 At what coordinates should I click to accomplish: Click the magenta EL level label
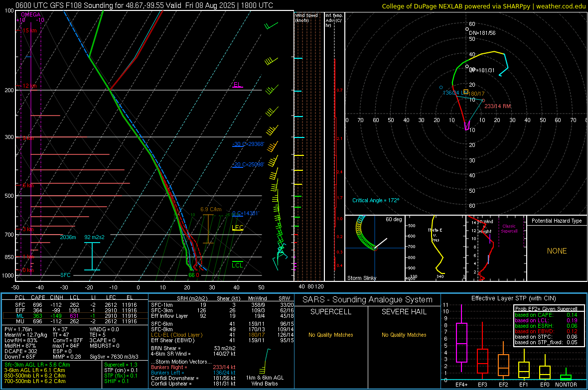click(x=237, y=84)
